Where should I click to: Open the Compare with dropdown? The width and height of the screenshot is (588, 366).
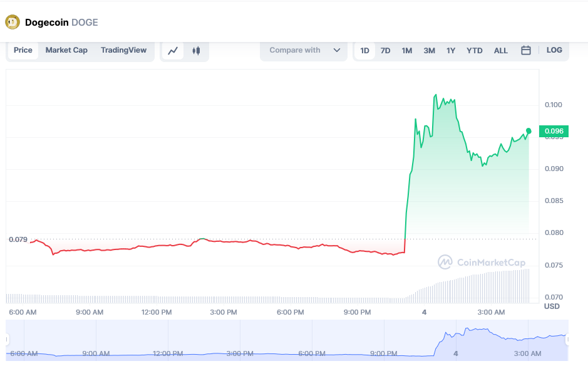(x=304, y=50)
